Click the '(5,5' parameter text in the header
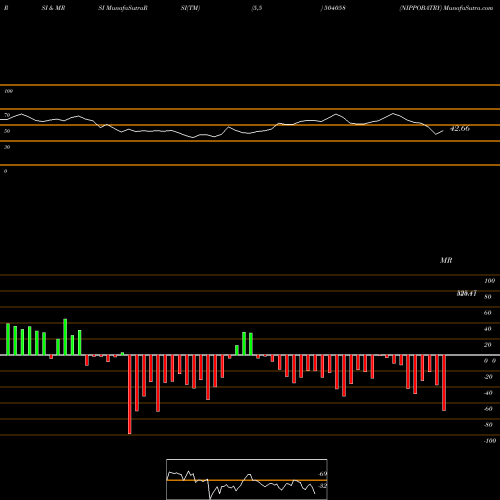500x500 pixels. tap(257, 8)
